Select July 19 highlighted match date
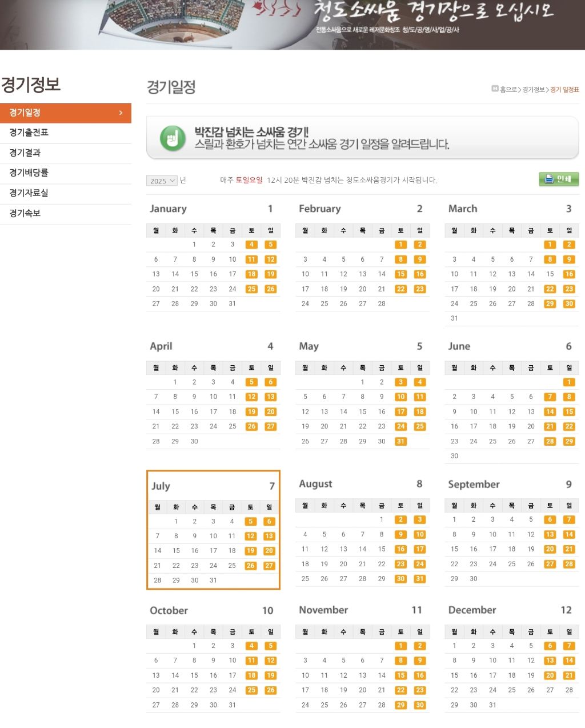Image resolution: width=585 pixels, height=728 pixels. coord(250,551)
